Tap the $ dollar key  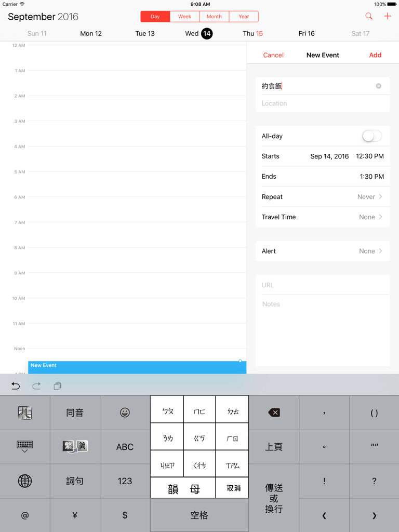[x=125, y=515]
